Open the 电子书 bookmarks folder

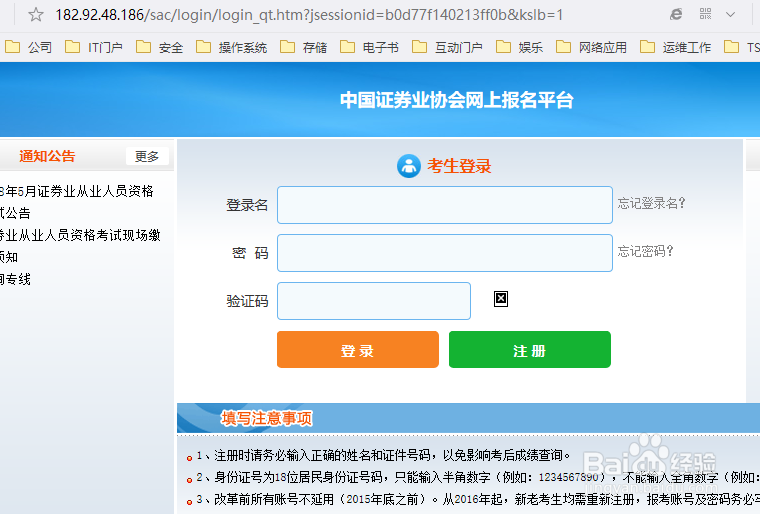click(x=369, y=47)
